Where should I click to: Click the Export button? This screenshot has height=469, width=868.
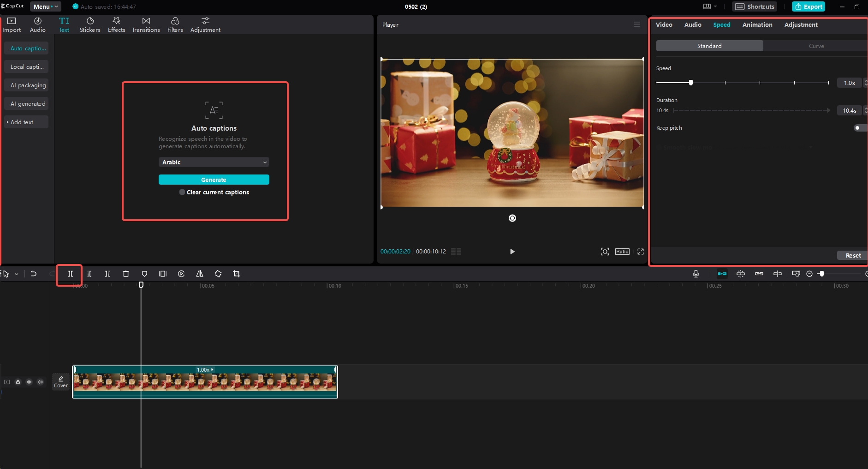pyautogui.click(x=808, y=6)
